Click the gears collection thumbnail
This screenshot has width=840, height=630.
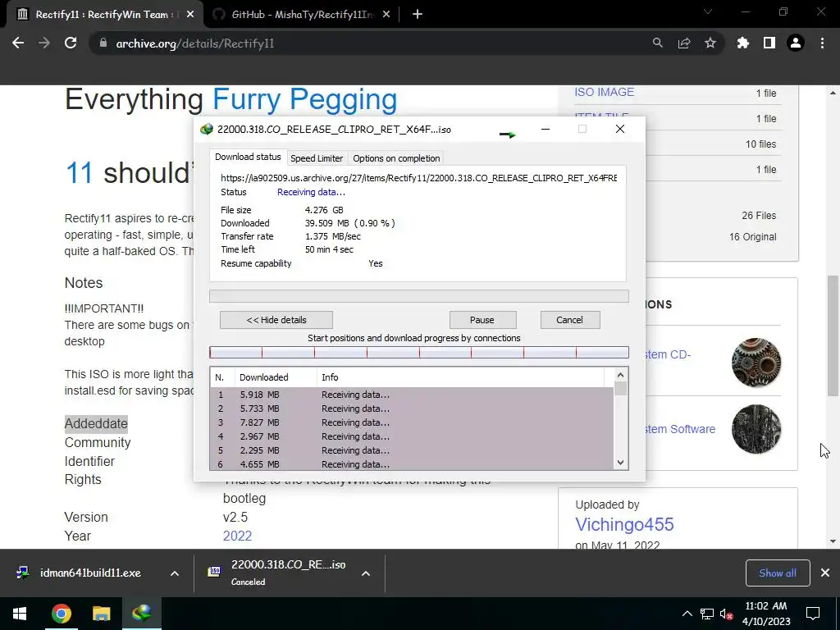click(756, 363)
